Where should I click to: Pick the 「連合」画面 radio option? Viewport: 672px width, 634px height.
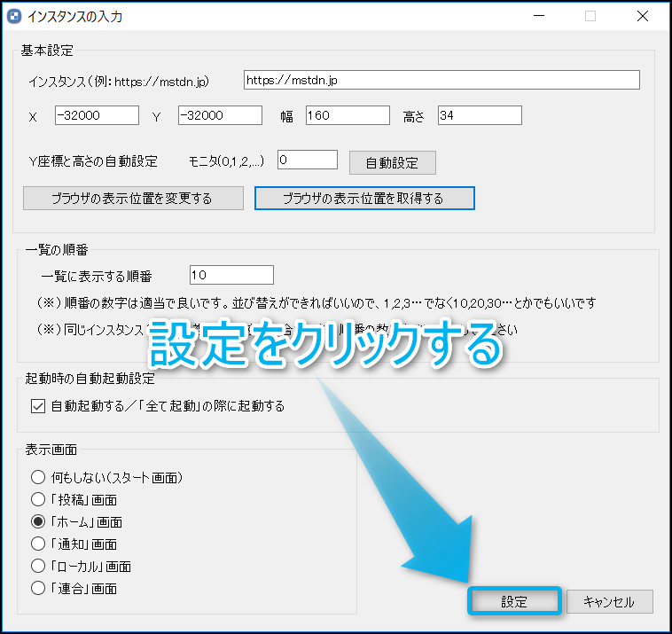point(38,588)
